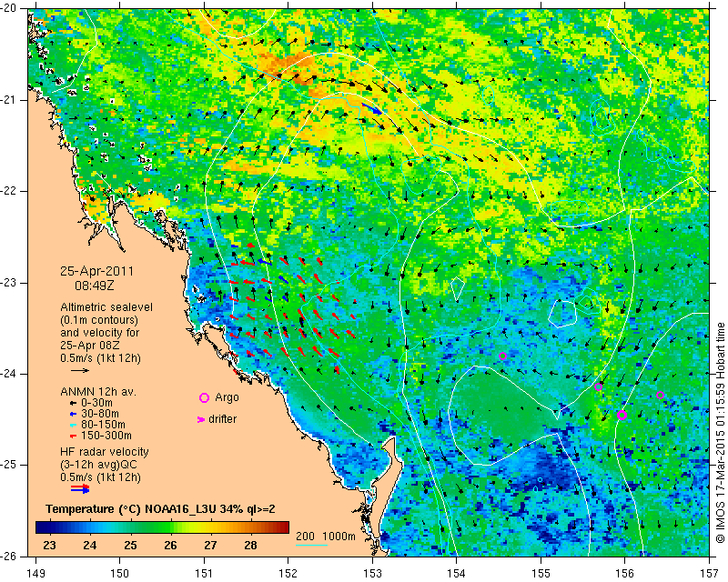Click the 157 longitude axis label
Image resolution: width=728 pixels, height=582 pixels.
[710, 574]
